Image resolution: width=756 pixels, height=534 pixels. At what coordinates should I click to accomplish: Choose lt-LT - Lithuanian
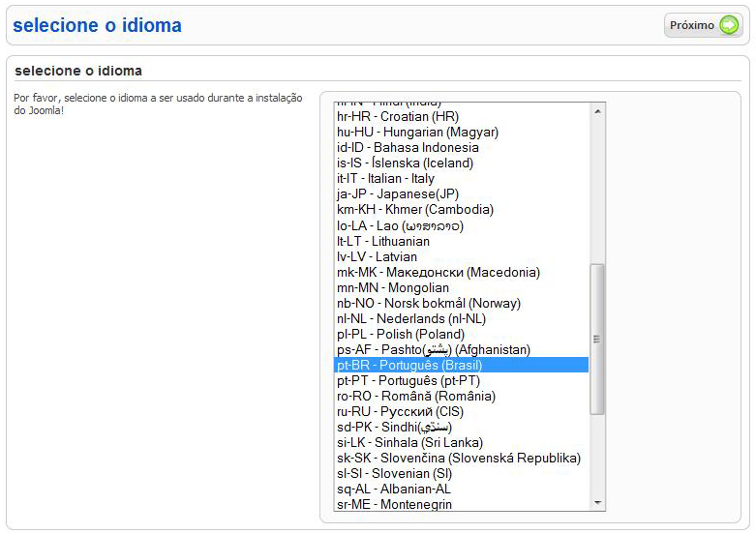point(461,241)
